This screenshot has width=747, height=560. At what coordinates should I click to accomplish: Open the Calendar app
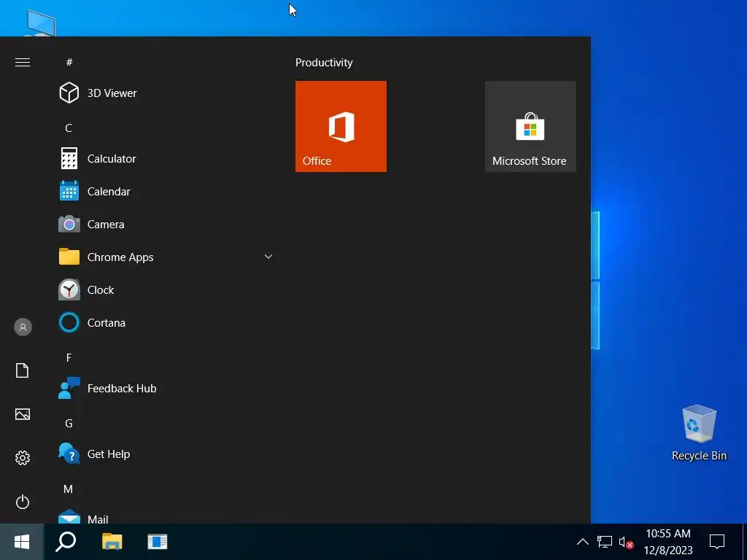click(x=164, y=192)
